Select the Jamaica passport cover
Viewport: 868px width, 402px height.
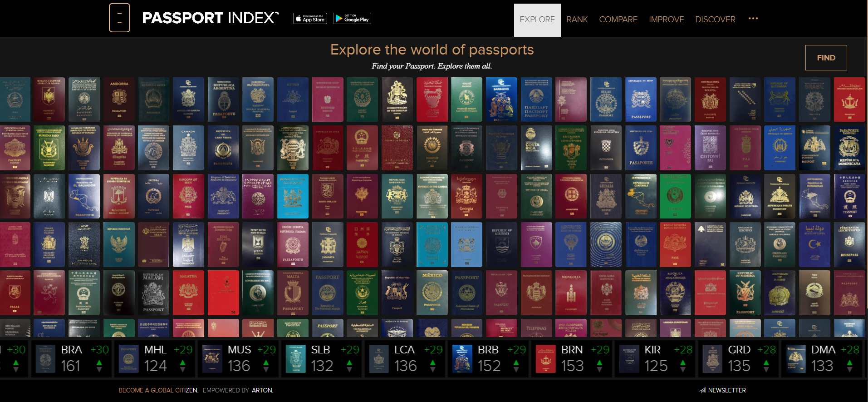328,244
